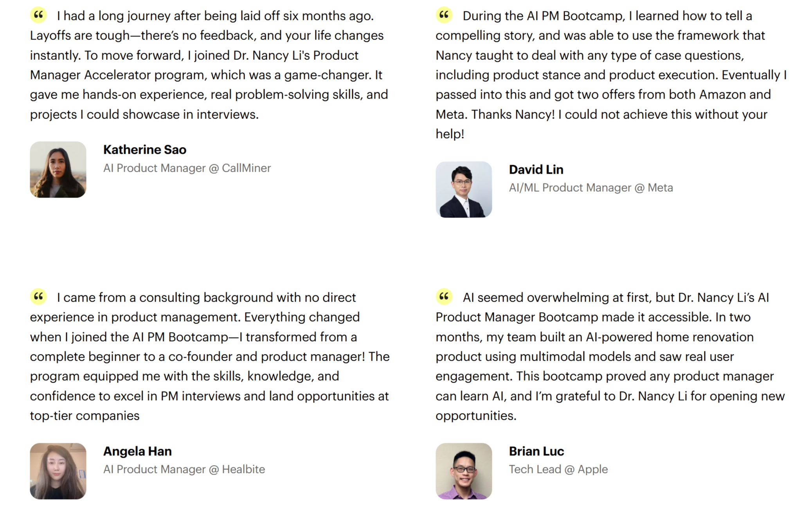The height and width of the screenshot is (516, 812).
Task: Select Angela Han's profile photo
Action: click(58, 471)
